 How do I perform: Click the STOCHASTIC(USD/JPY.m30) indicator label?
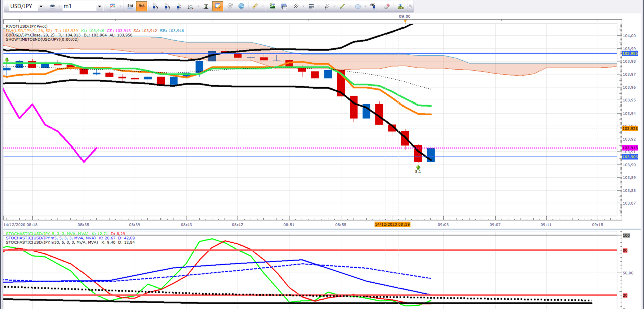[x=51, y=242]
